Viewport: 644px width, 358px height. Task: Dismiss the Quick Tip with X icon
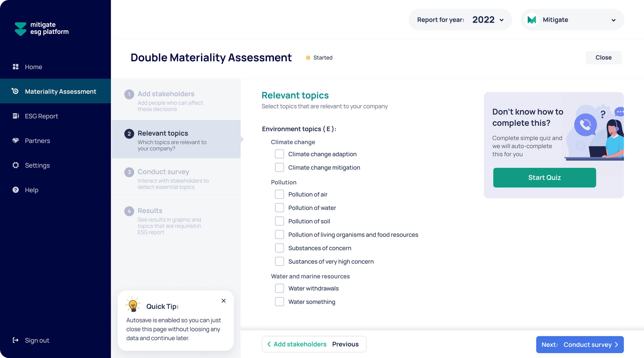tap(223, 301)
